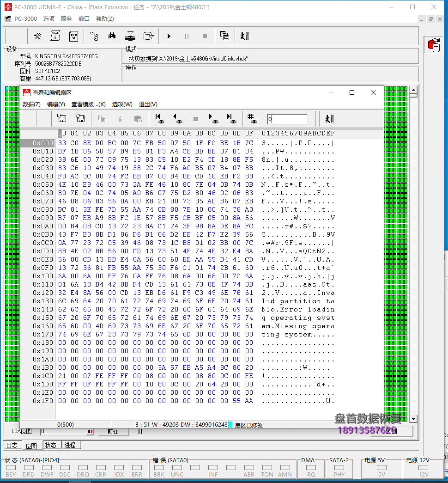Maximize the 查看和编辑扇区 window
The image size is (448, 483).
352,92
